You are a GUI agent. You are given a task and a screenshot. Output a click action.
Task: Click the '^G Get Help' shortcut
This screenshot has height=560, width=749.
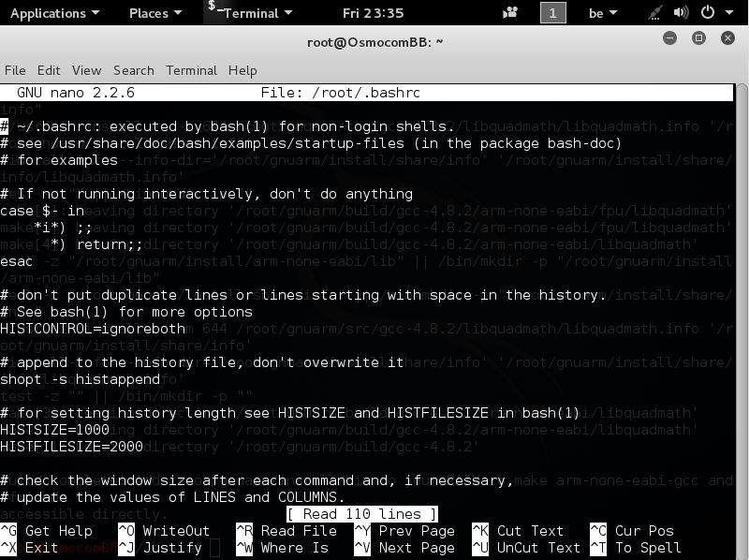[46, 531]
